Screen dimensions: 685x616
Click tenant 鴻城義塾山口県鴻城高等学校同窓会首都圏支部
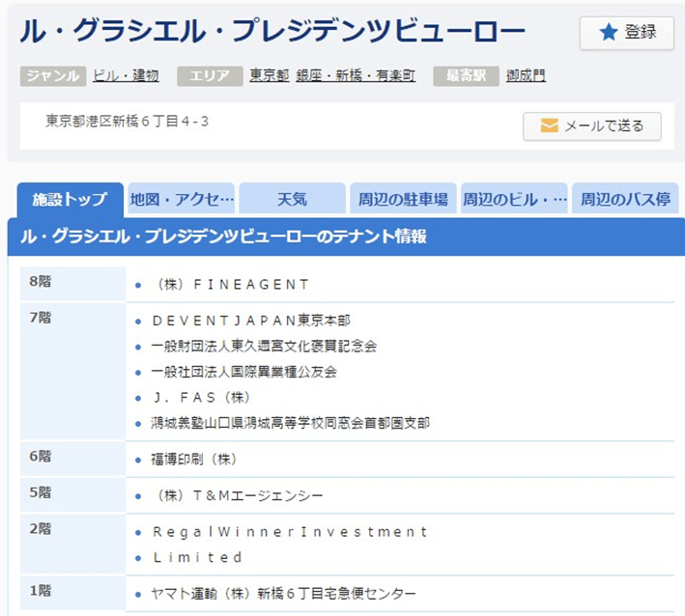pyautogui.click(x=291, y=423)
